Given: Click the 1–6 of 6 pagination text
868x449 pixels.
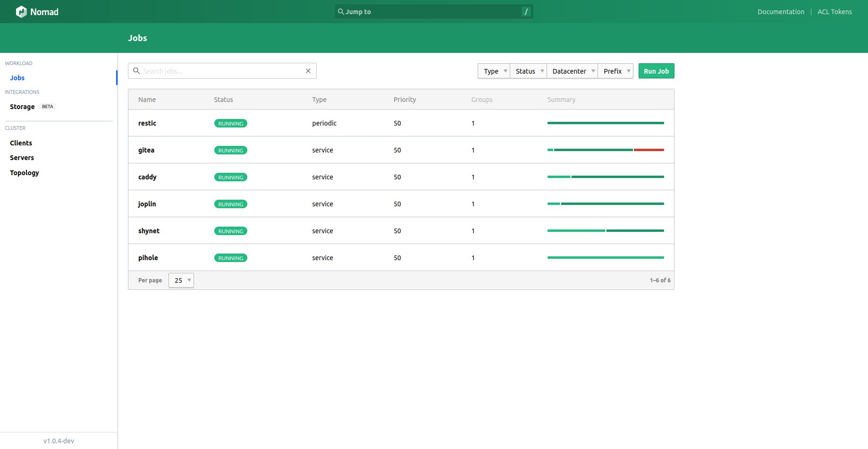Looking at the screenshot, I should tap(660, 280).
